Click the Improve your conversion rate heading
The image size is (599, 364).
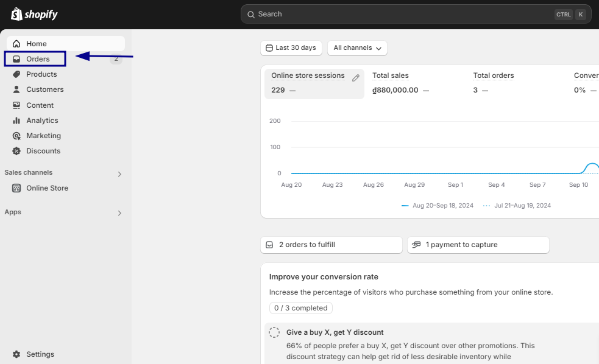tap(324, 277)
